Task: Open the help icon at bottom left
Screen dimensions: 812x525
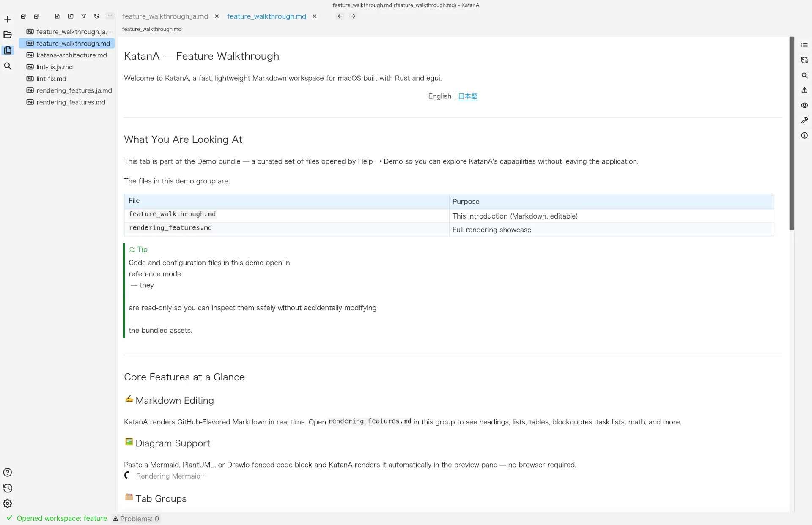Action: click(x=8, y=473)
